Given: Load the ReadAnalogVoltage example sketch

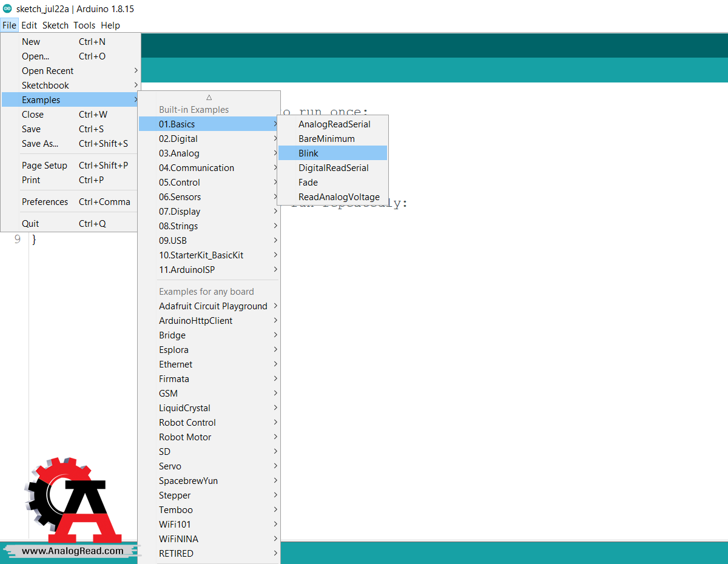Looking at the screenshot, I should click(x=332, y=197).
